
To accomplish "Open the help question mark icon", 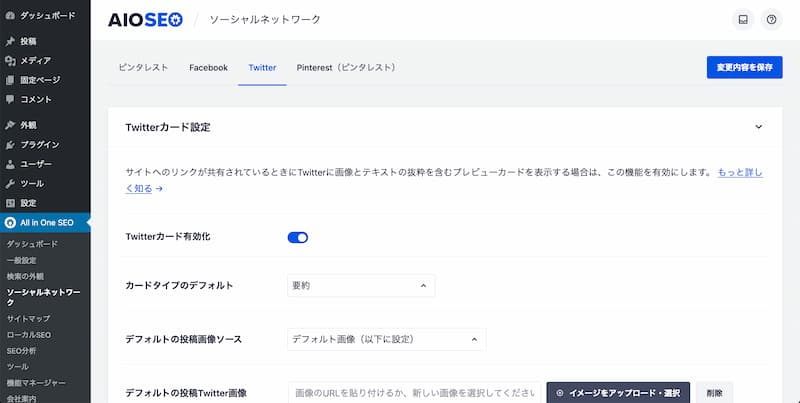I will coord(771,20).
